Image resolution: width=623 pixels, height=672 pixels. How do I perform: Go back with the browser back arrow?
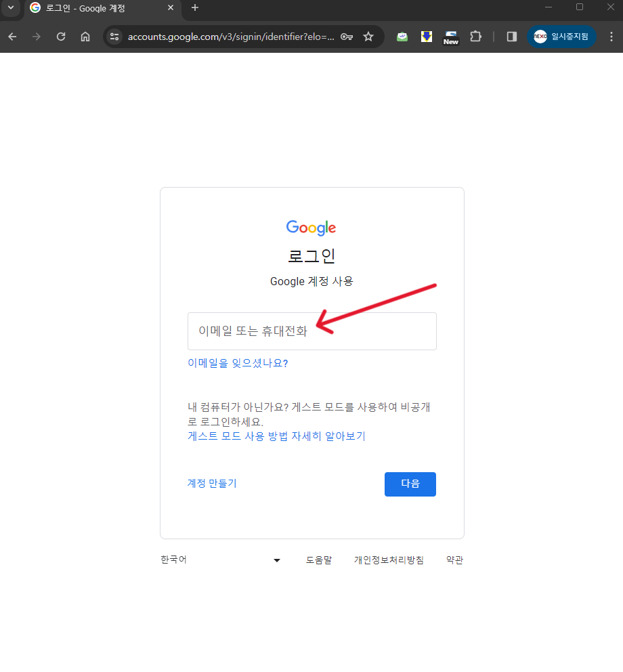point(12,37)
